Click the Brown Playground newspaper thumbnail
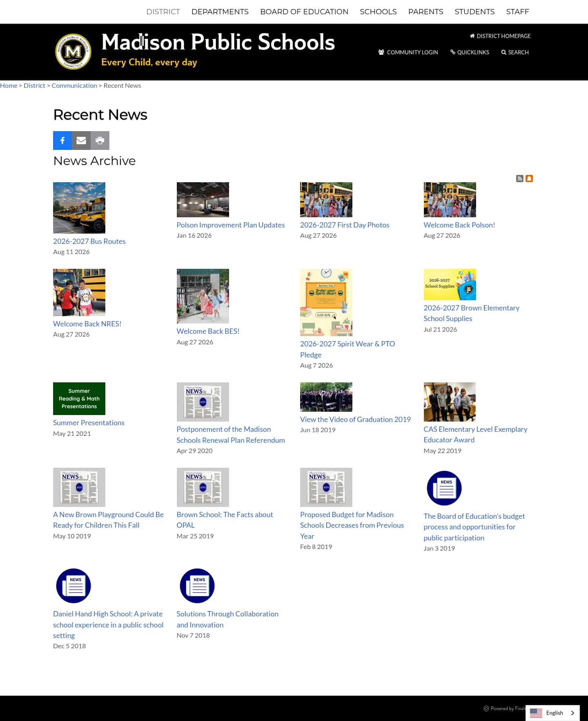Image resolution: width=588 pixels, height=721 pixels. pos(79,487)
